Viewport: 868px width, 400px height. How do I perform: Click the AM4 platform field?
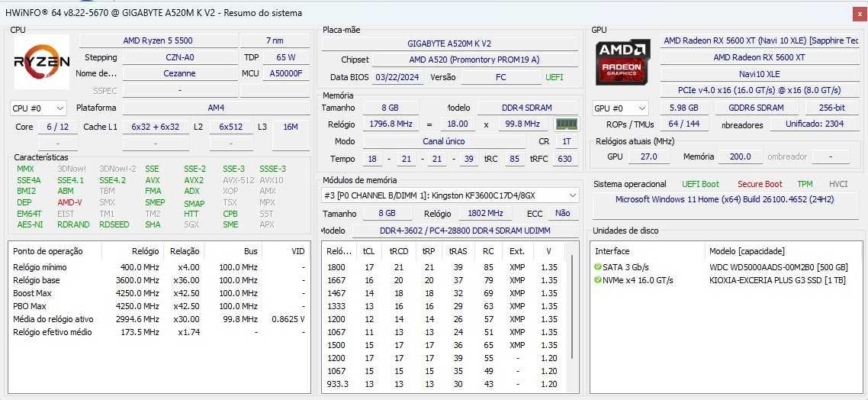[216, 108]
